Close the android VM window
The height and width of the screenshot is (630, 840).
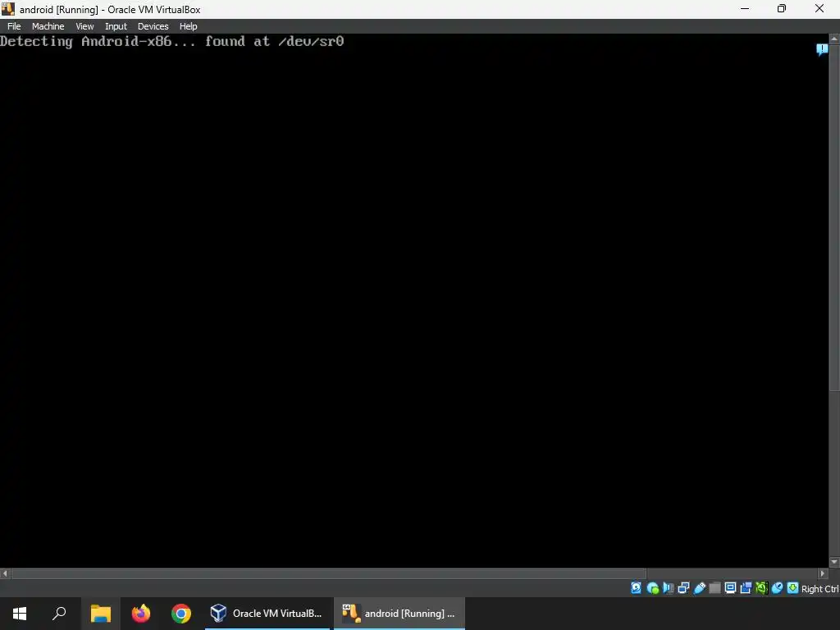[x=819, y=8]
